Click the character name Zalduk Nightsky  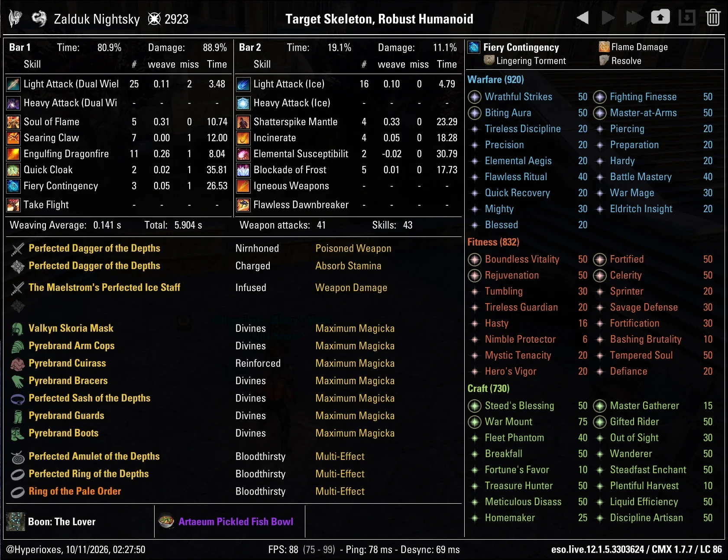97,19
